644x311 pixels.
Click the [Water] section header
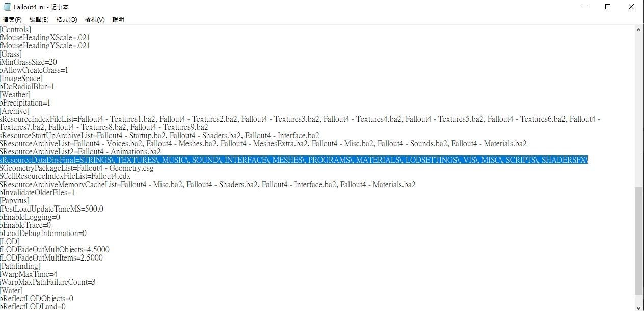tap(12, 291)
